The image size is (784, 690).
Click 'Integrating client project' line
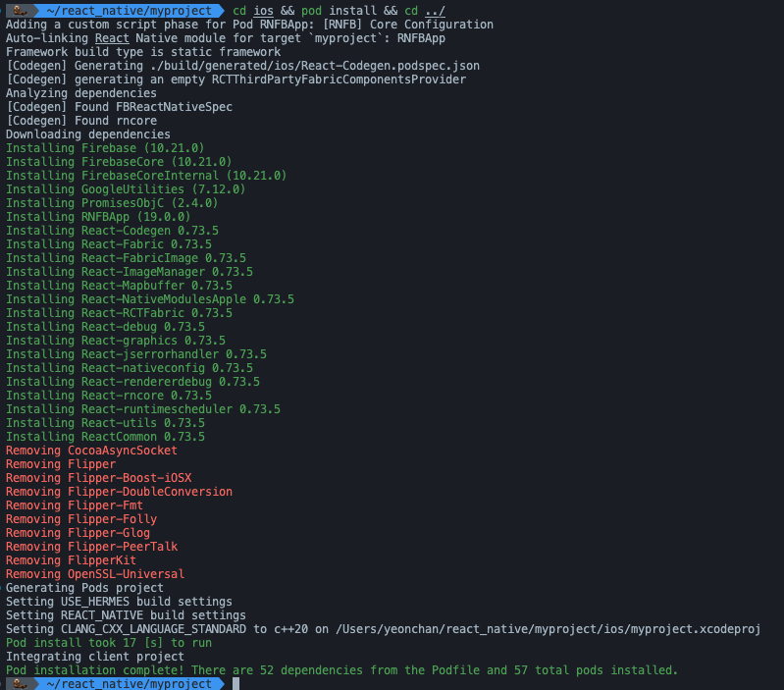click(x=95, y=657)
